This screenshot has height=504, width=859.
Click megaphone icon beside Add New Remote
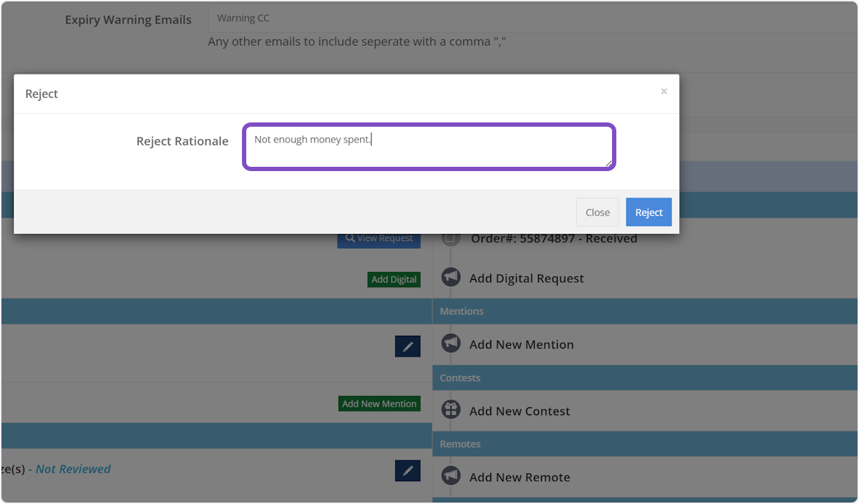450,476
